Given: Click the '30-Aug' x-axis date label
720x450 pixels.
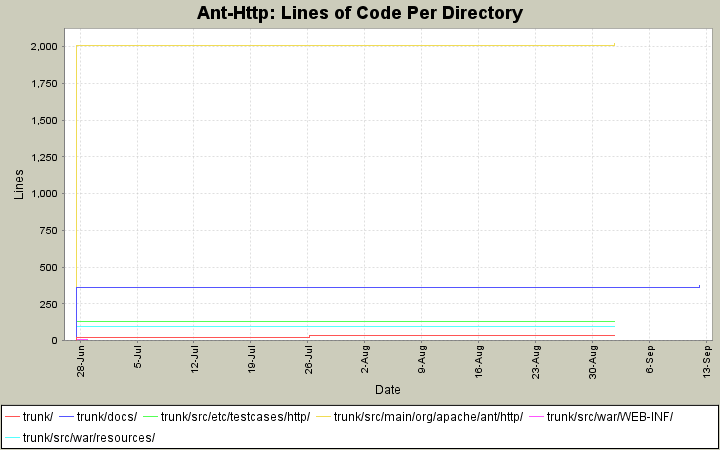Looking at the screenshot, I should tap(592, 362).
